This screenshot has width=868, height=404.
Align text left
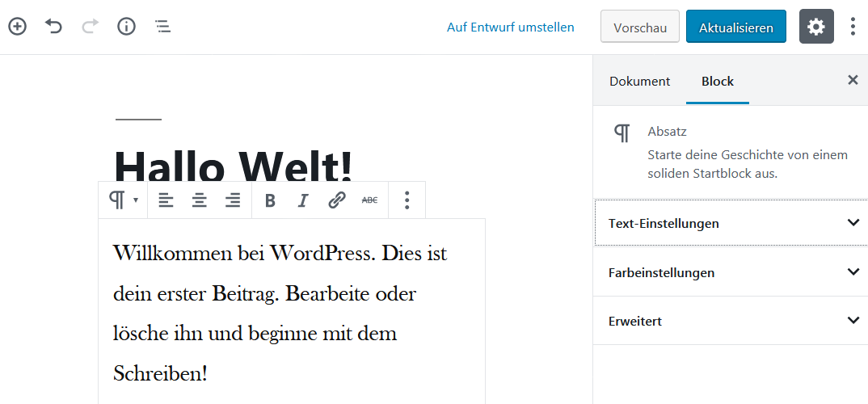[166, 200]
